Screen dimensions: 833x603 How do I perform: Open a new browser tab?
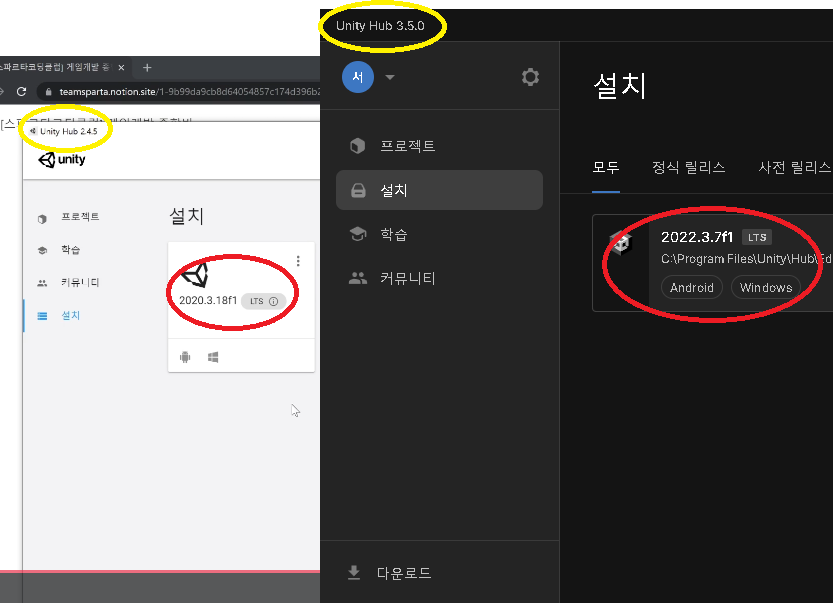pos(147,67)
